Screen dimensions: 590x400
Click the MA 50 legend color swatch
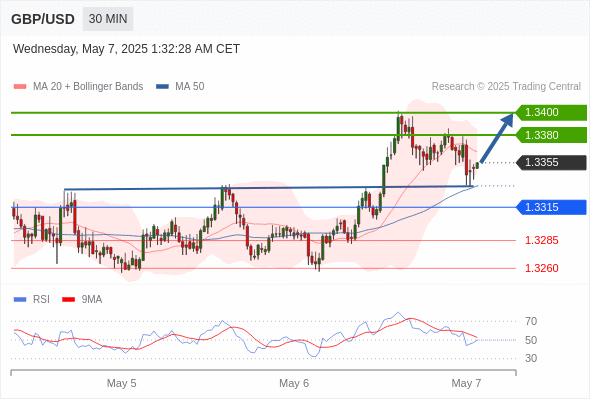[162, 87]
